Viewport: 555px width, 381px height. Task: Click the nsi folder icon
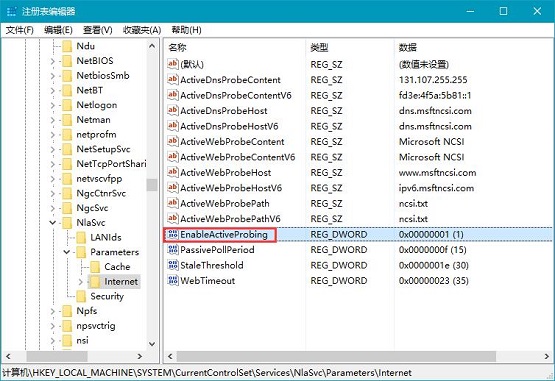pyautogui.click(x=67, y=340)
